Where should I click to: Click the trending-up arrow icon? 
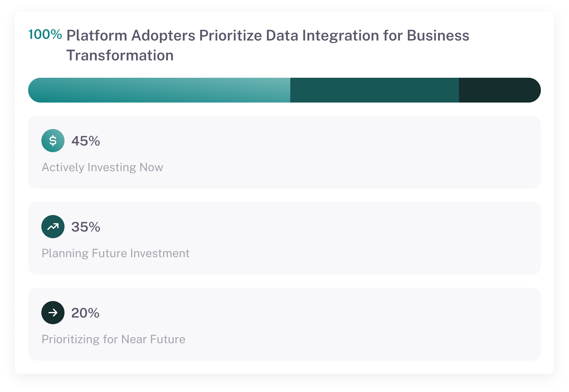click(53, 226)
